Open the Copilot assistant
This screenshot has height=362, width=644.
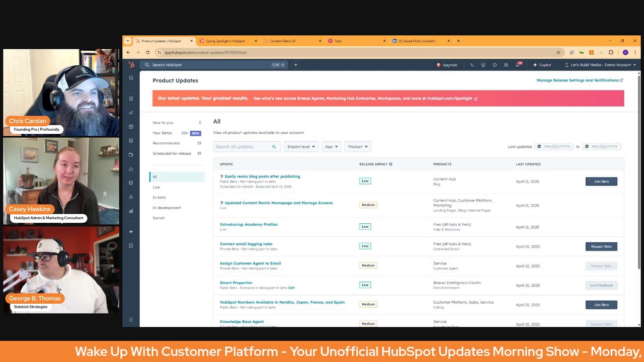coord(542,65)
